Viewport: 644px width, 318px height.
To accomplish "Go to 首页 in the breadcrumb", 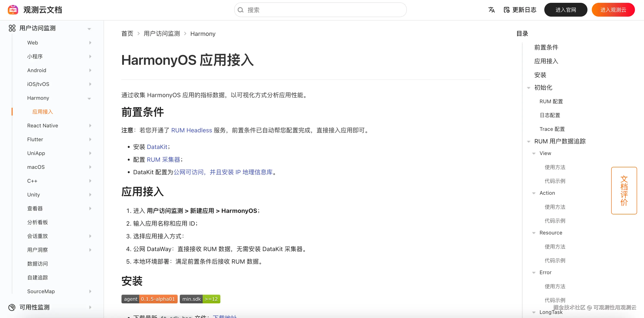I will [x=127, y=34].
